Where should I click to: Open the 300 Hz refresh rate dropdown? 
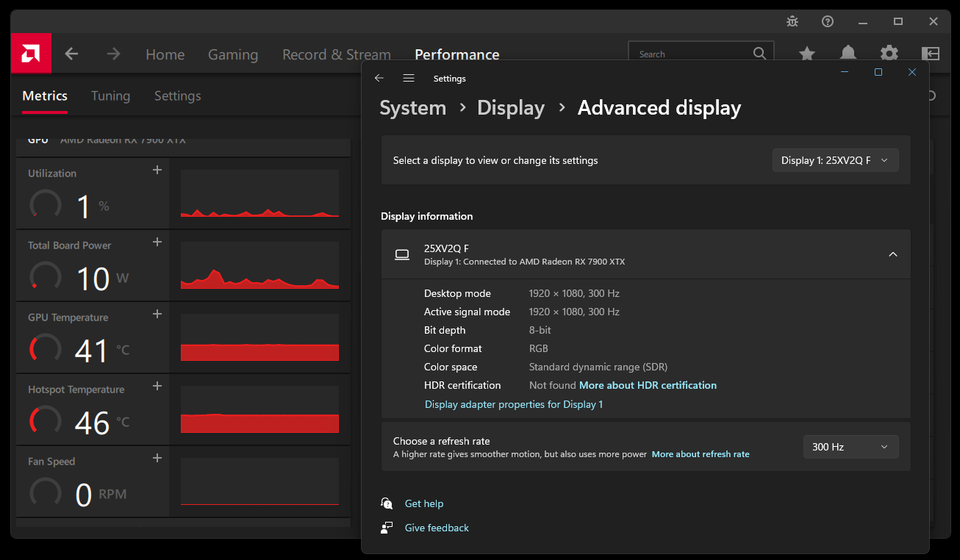point(851,447)
